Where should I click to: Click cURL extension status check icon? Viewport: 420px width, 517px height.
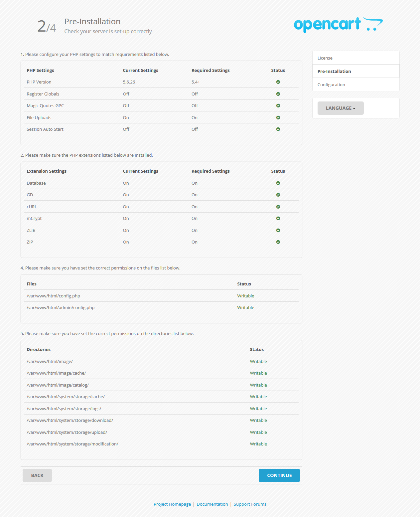(278, 207)
